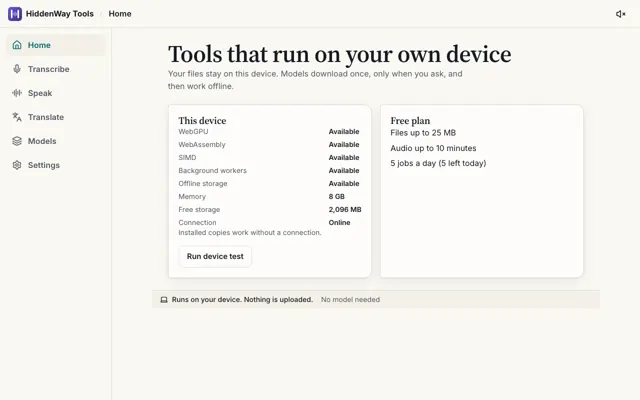Click the 'WebAssembly' row label

tap(202, 144)
